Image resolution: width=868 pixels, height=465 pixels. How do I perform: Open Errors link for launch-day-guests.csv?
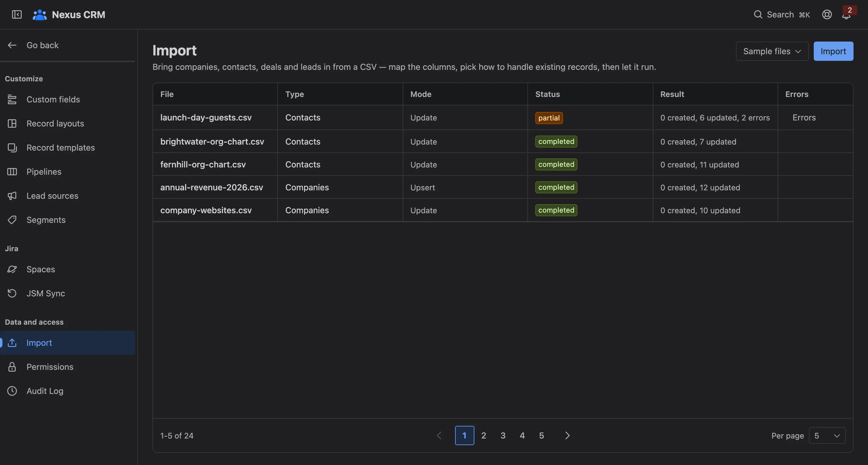[804, 117]
